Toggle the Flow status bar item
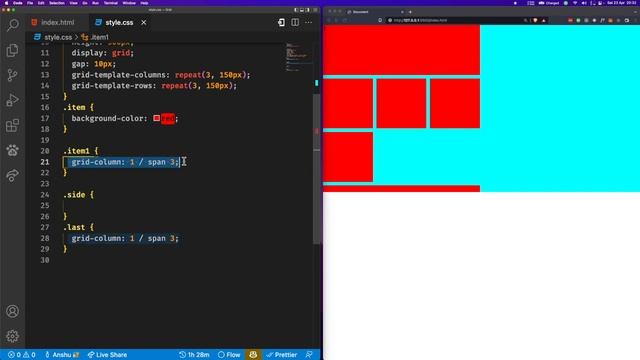The height and width of the screenshot is (360, 640). (229, 355)
